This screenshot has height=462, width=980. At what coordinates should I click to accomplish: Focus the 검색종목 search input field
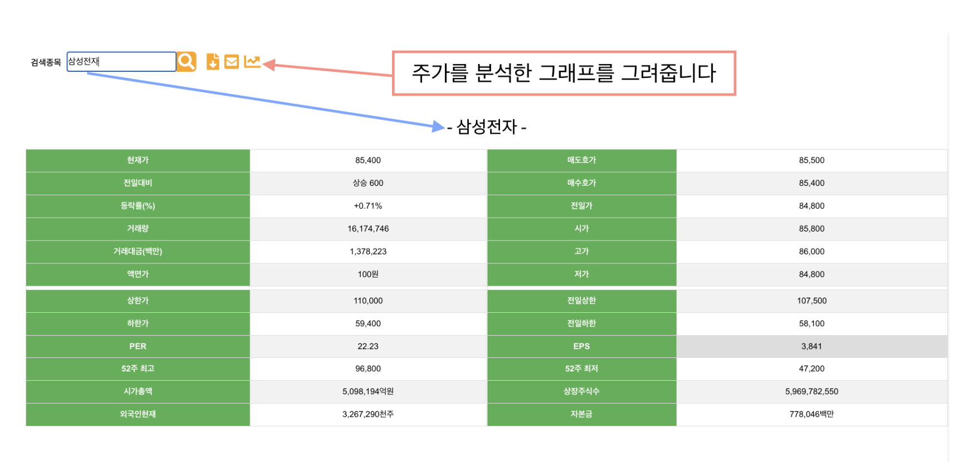coord(121,61)
